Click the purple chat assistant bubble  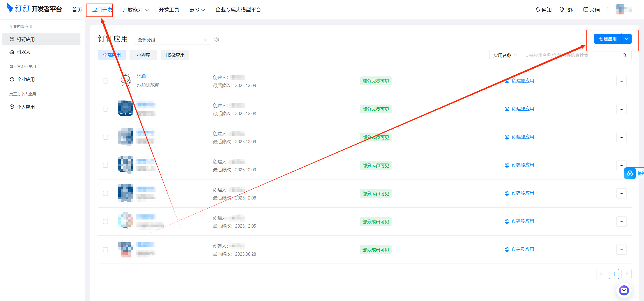coord(624,290)
